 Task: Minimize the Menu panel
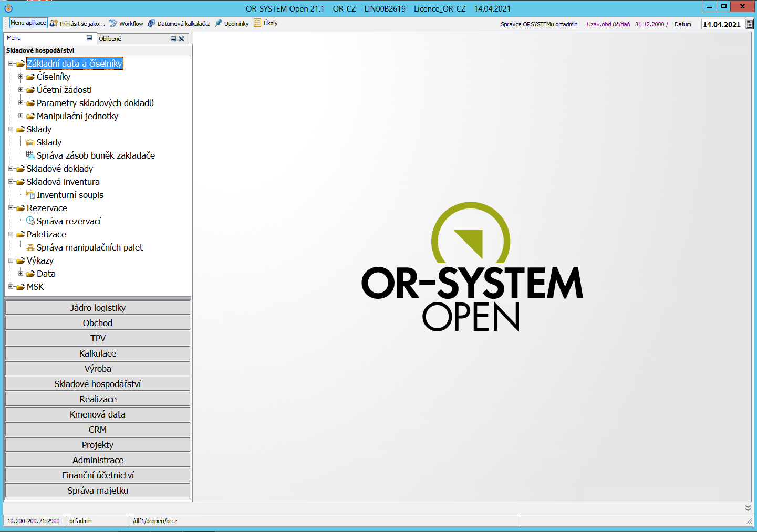[89, 38]
